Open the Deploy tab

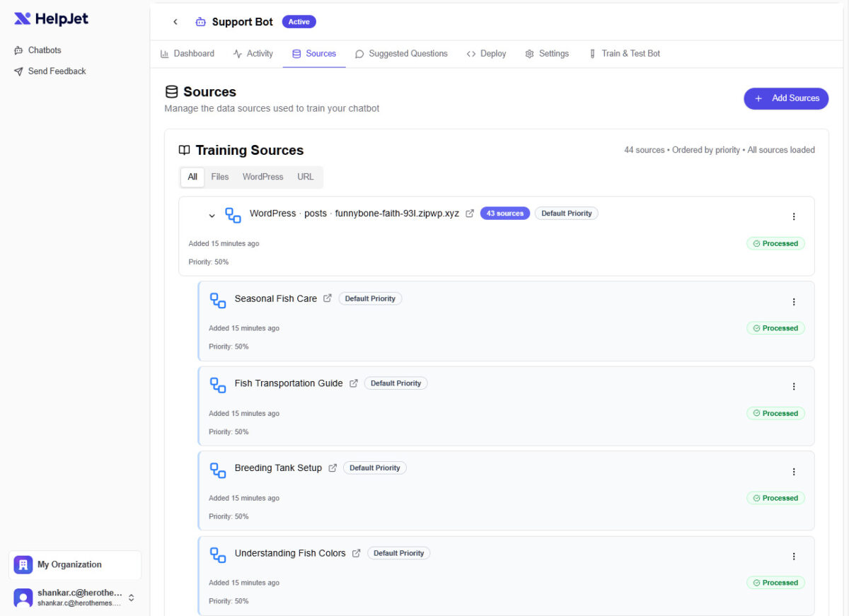pos(486,54)
